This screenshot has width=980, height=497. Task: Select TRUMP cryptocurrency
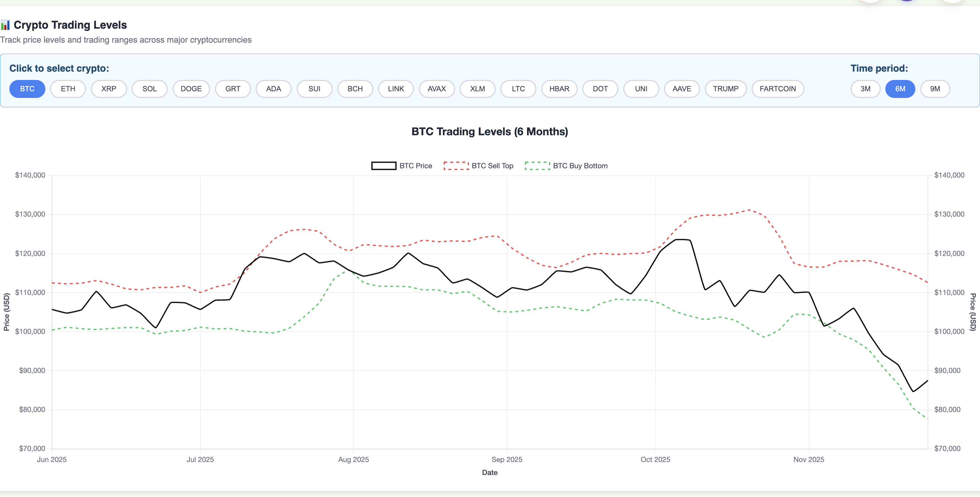(x=725, y=89)
